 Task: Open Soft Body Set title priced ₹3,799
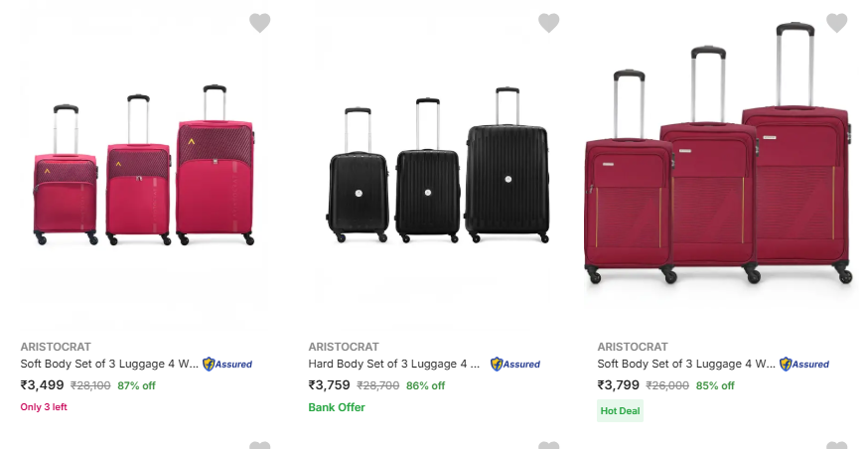click(684, 364)
